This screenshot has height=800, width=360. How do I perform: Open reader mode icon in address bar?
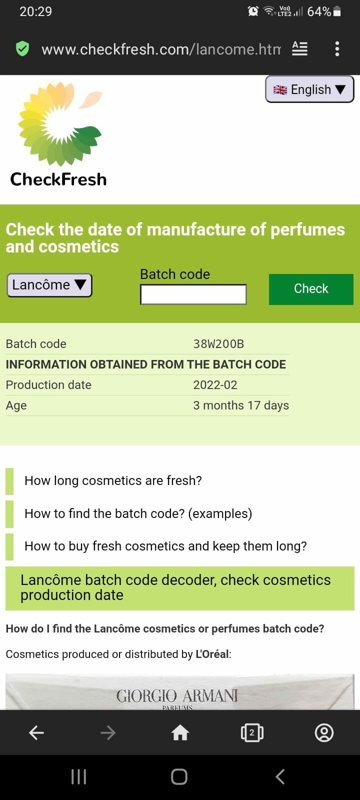299,49
